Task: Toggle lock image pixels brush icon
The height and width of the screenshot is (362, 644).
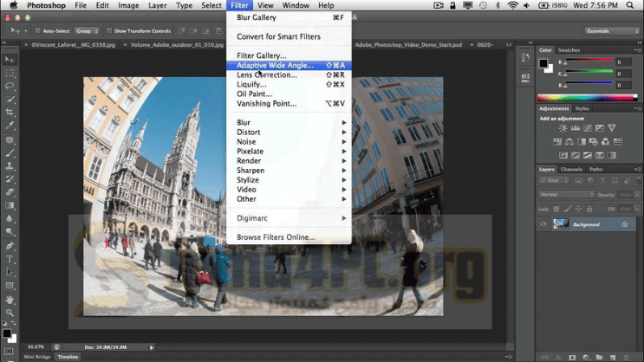Action: (567, 209)
